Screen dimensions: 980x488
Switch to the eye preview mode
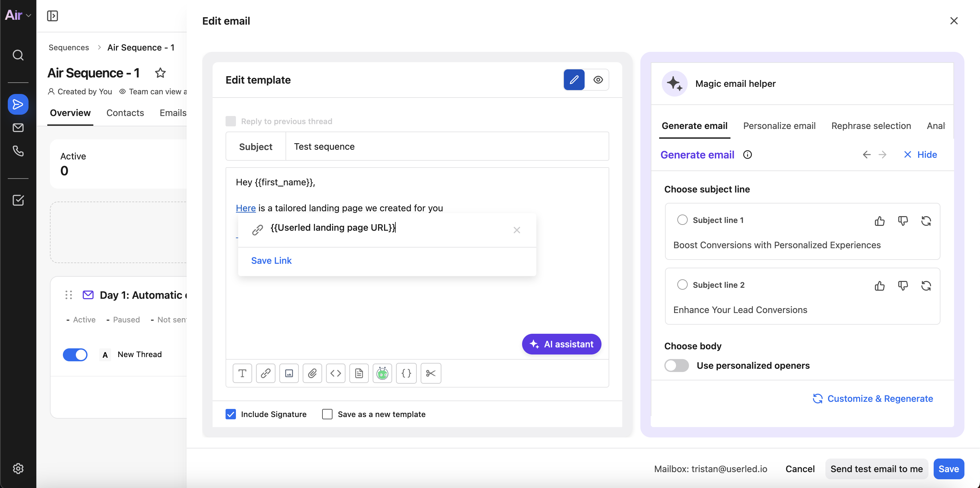(x=598, y=80)
